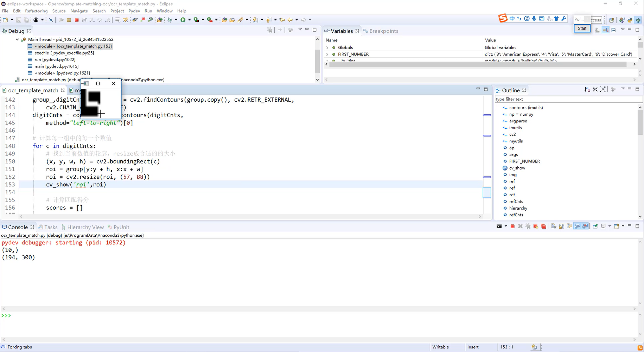
Task: Open the Pydev menu
Action: point(134,11)
